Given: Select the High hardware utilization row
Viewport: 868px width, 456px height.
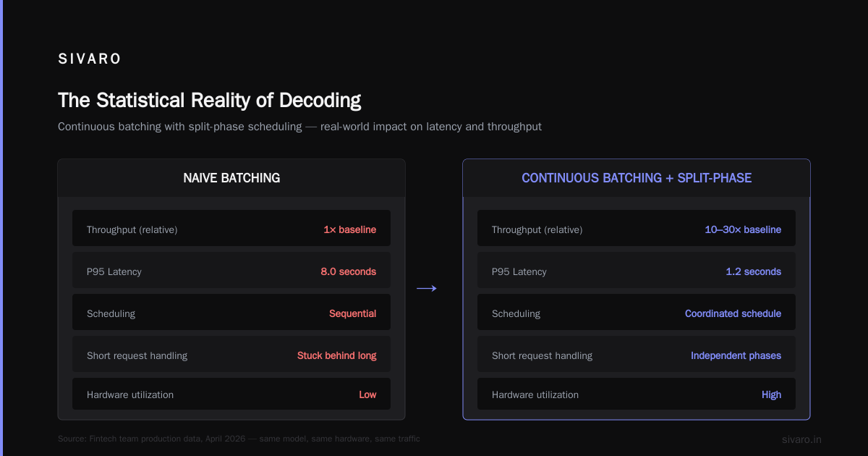Looking at the screenshot, I should 637,394.
